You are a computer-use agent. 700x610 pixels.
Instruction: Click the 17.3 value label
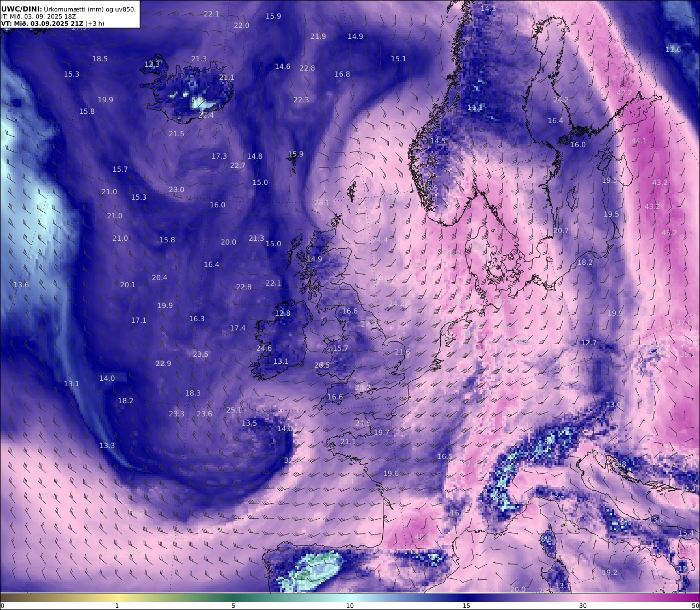click(219, 156)
